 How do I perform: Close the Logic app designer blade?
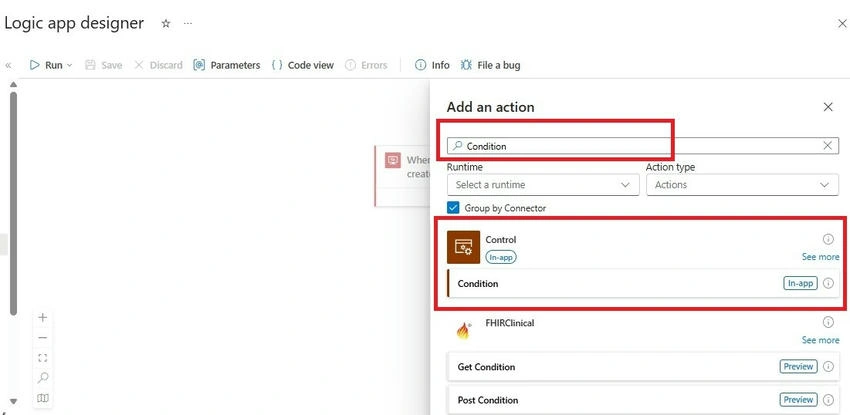[842, 23]
